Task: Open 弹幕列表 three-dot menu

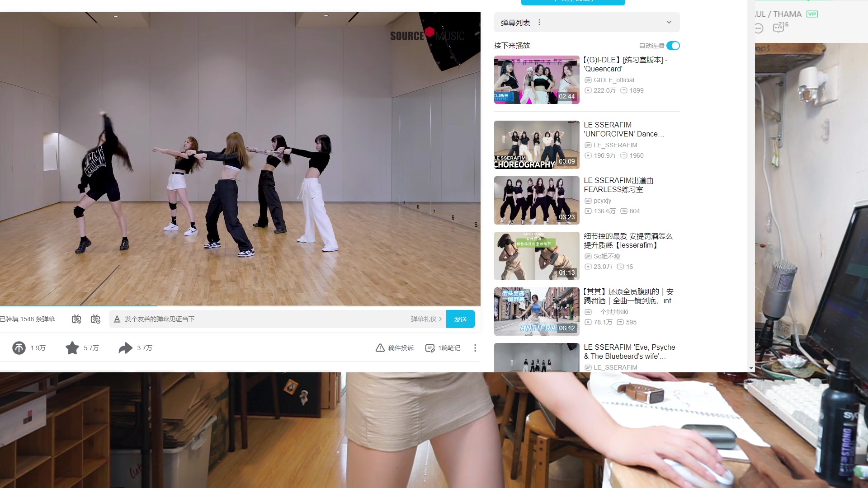Action: (x=539, y=22)
